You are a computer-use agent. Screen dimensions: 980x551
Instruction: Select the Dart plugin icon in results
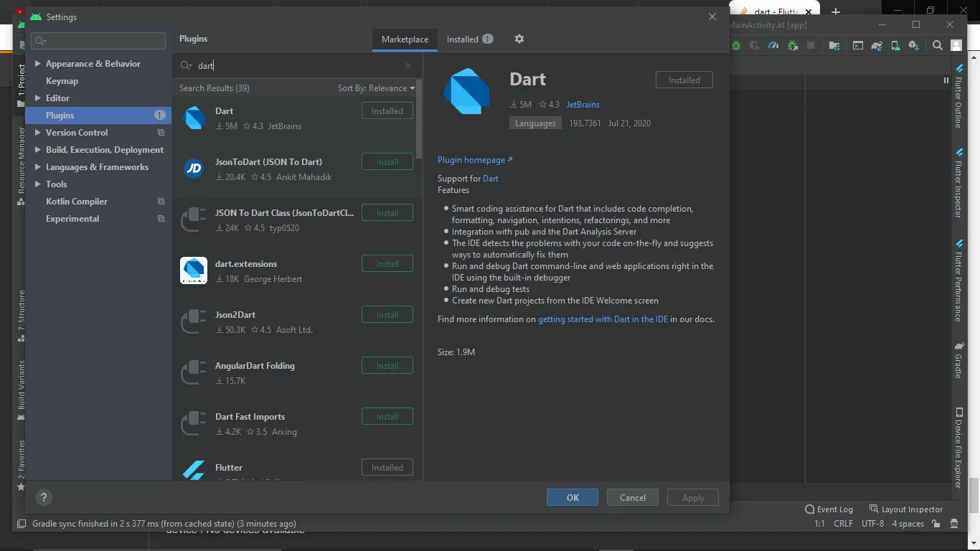click(194, 118)
